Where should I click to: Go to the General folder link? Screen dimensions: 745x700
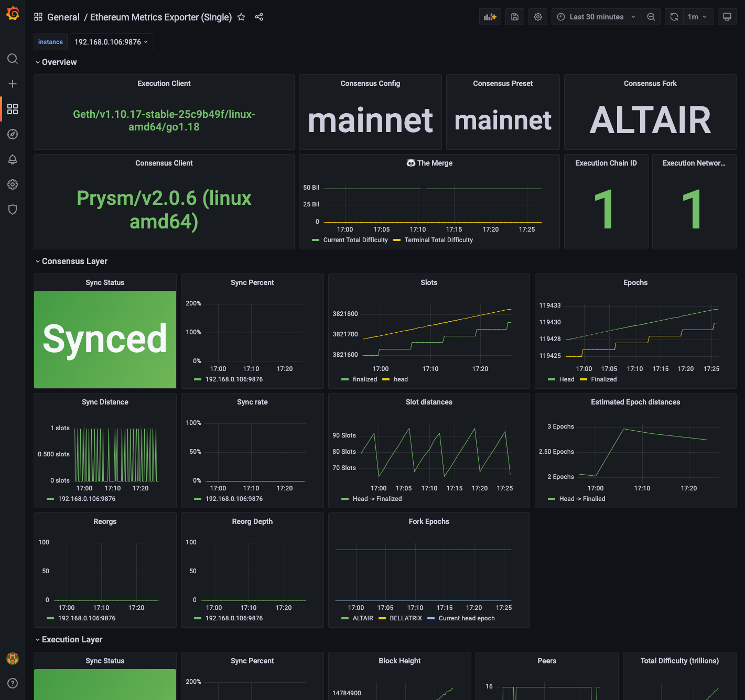point(63,17)
